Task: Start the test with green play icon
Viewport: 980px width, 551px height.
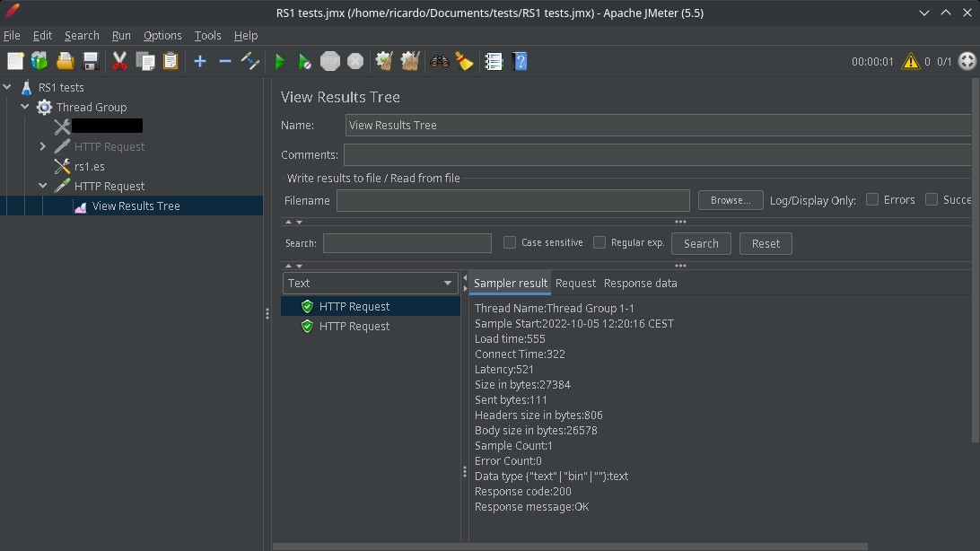Action: pyautogui.click(x=280, y=61)
